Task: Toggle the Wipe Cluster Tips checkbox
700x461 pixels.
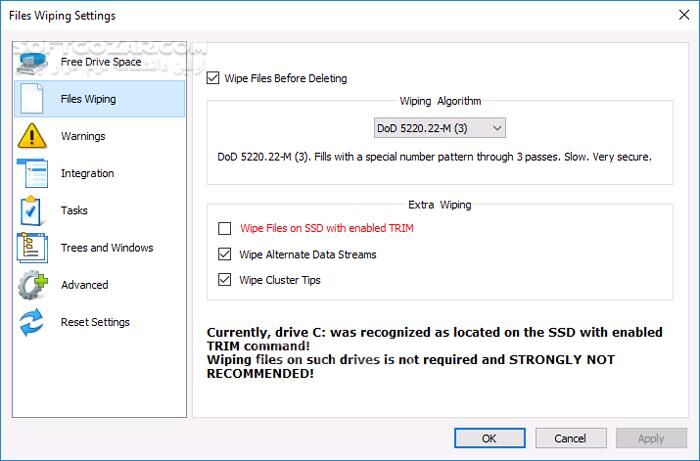Action: (224, 280)
